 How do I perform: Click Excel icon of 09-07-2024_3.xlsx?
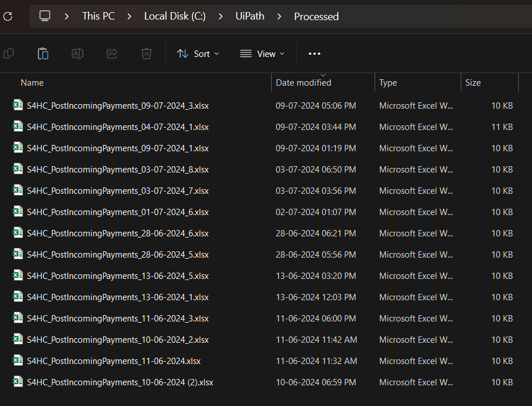point(18,105)
